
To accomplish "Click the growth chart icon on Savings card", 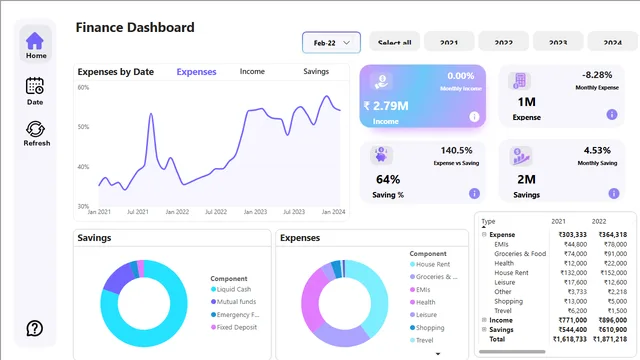I will 521,156.
